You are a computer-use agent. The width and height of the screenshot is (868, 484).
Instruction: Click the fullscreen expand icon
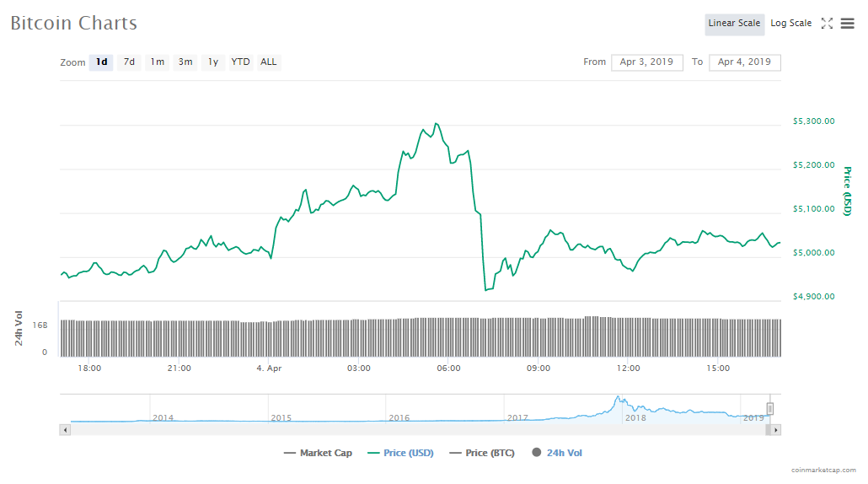coord(827,24)
